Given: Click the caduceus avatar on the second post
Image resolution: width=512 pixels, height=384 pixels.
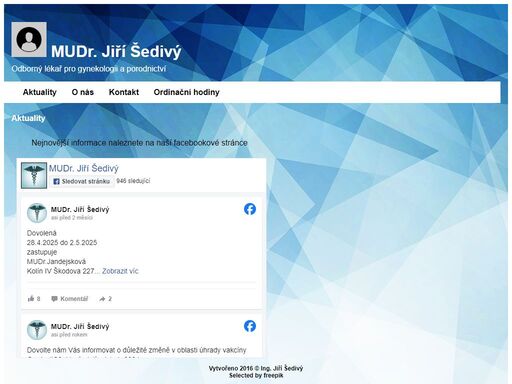Looking at the screenshot, I should 37,330.
